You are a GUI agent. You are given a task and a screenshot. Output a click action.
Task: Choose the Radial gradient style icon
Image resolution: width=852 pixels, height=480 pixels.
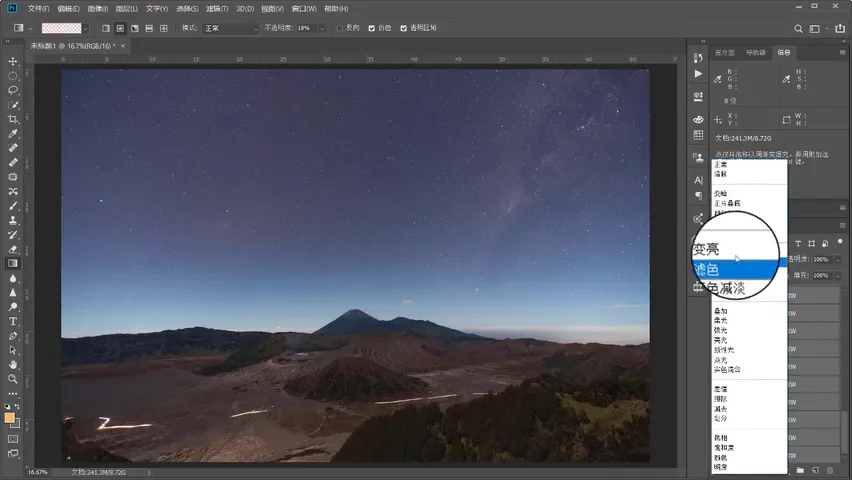tap(120, 28)
